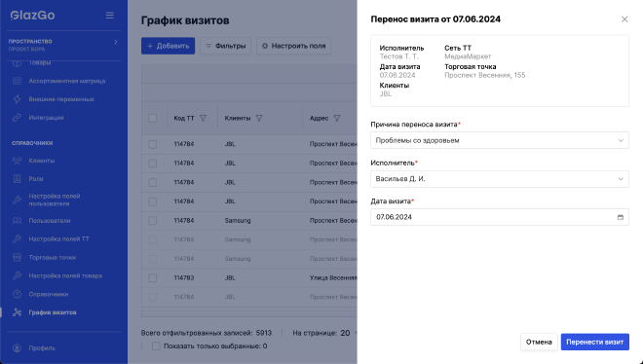Click the Профиль user icon

pos(17,348)
